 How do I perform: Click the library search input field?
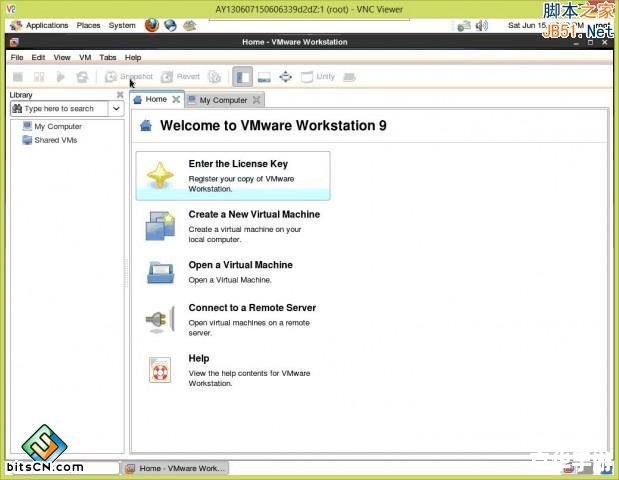[62, 108]
